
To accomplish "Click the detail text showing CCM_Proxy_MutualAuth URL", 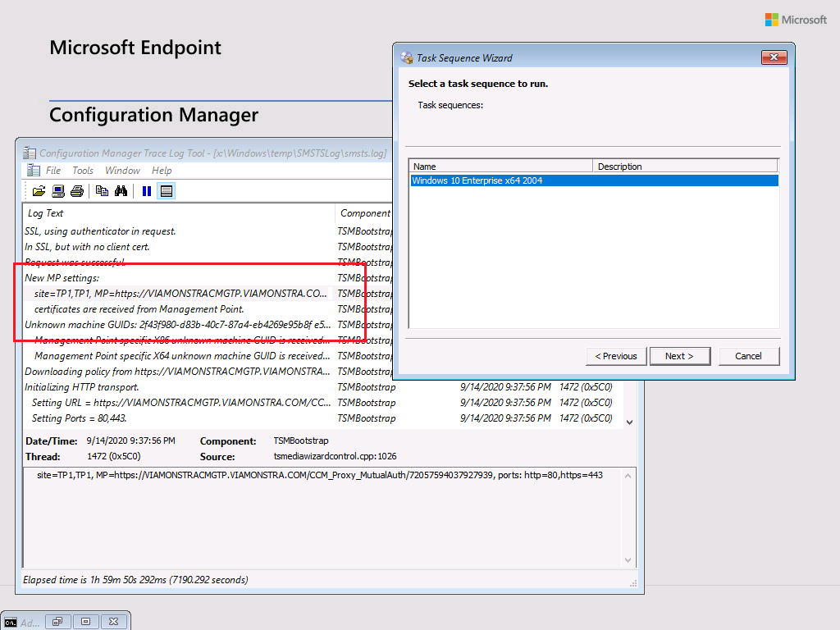I will [x=320, y=475].
